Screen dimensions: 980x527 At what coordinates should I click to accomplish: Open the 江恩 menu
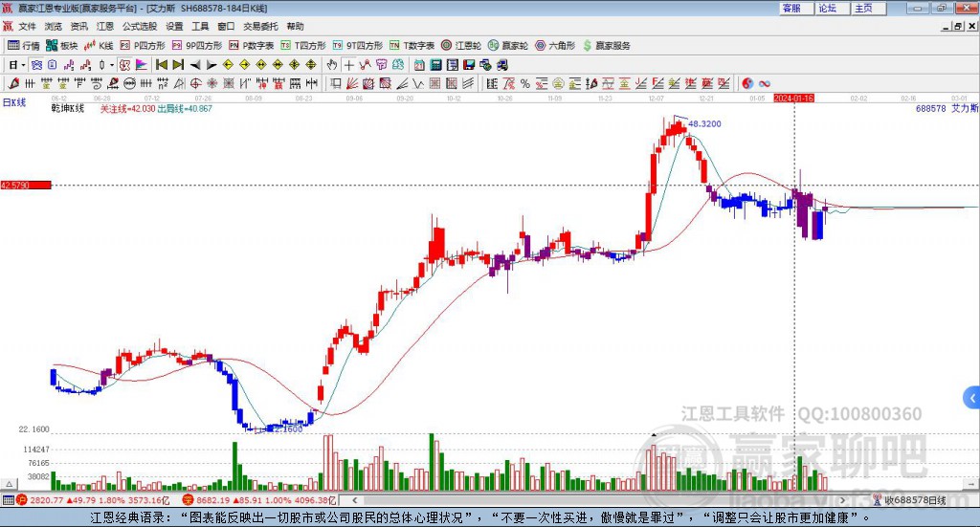(105, 26)
